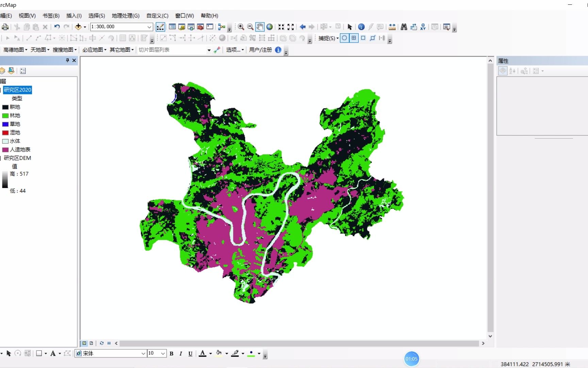The image size is (588, 368).
Task: Open the 视图(V) menu
Action: click(x=27, y=16)
